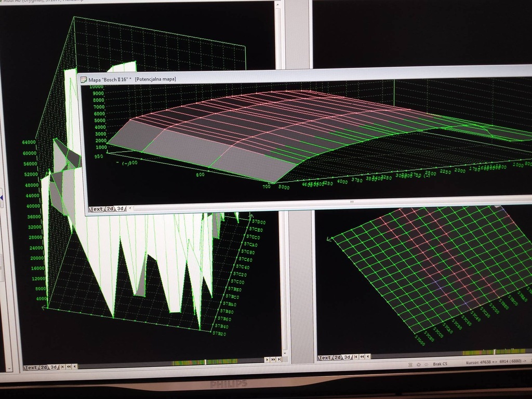
Task: Click vertical scrollbar down arrow of left window
Action: (285, 353)
